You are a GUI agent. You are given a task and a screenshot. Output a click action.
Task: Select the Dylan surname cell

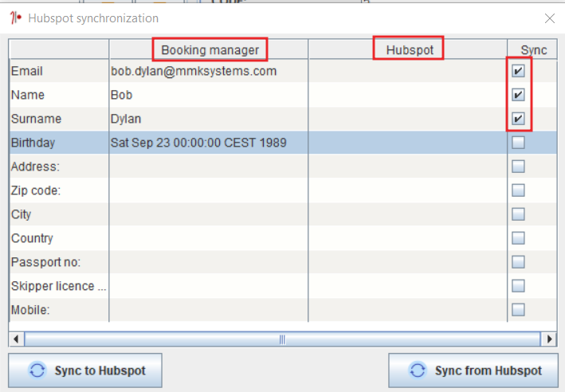point(209,119)
